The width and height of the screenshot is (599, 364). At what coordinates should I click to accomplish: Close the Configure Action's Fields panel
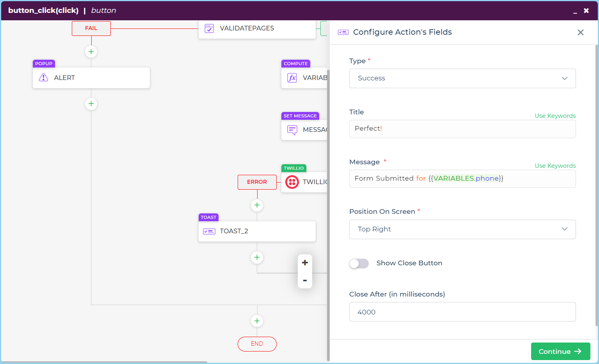tap(580, 32)
